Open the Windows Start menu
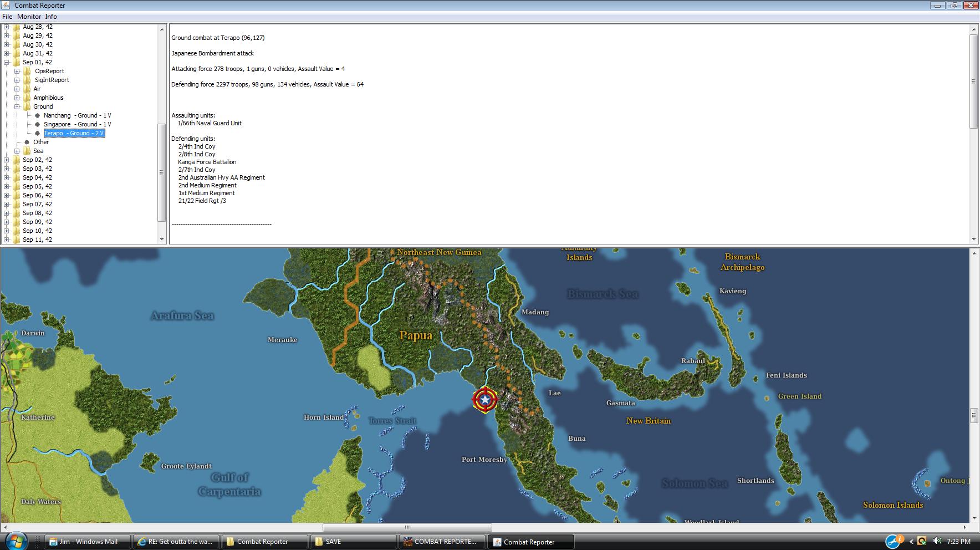 click(x=17, y=541)
